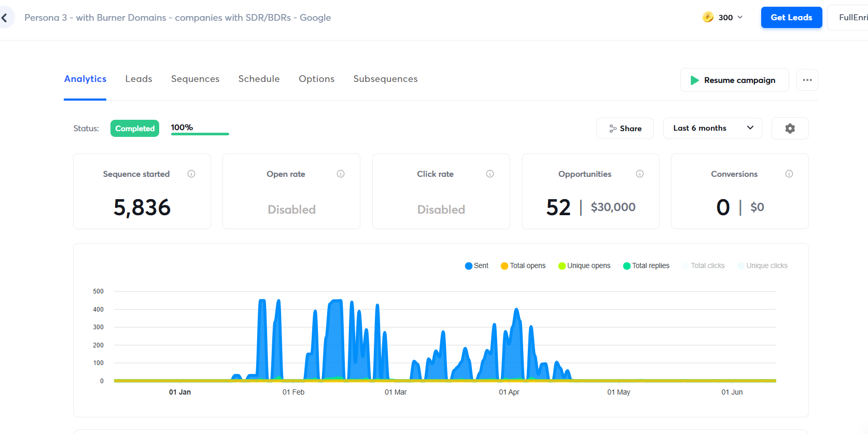Open the gear settings icon

pos(790,129)
